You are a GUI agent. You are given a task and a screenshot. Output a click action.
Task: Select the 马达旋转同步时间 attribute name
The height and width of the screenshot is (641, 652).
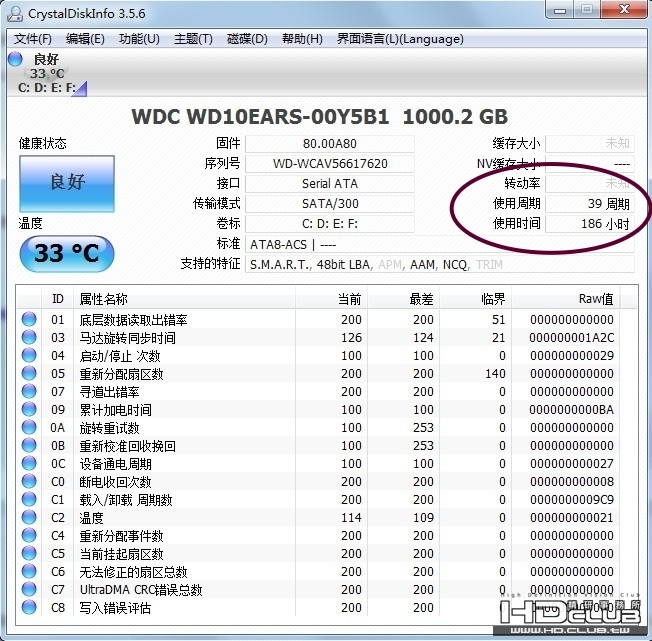pos(127,338)
